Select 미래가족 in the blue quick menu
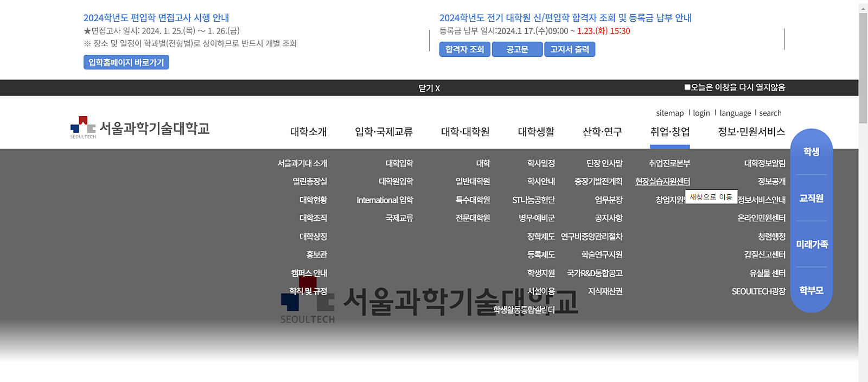The height and width of the screenshot is (382, 868). tap(812, 244)
